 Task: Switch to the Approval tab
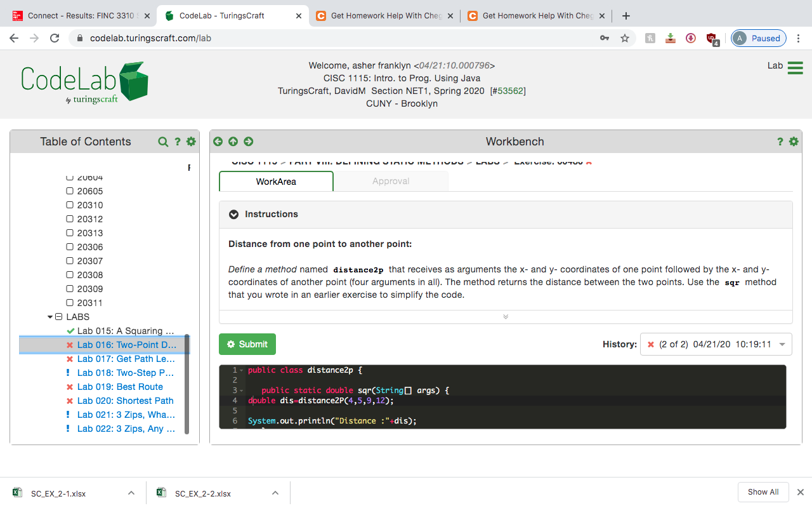(391, 181)
